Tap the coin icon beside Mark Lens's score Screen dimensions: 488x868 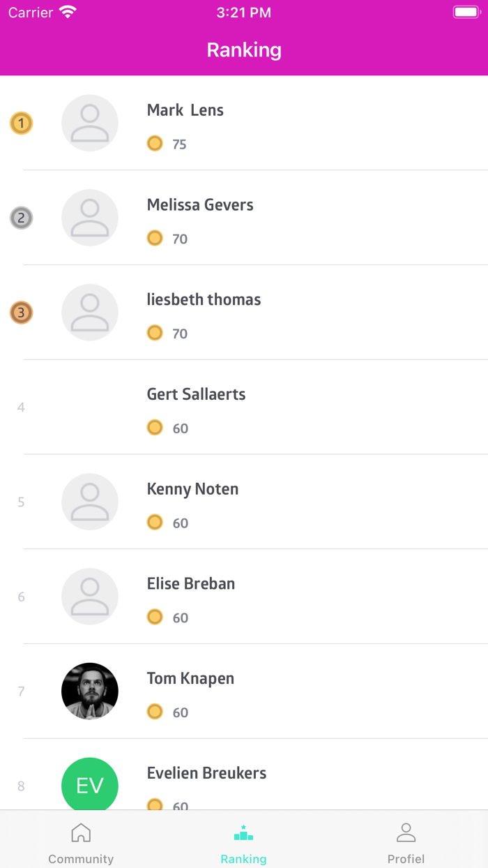[x=155, y=144]
